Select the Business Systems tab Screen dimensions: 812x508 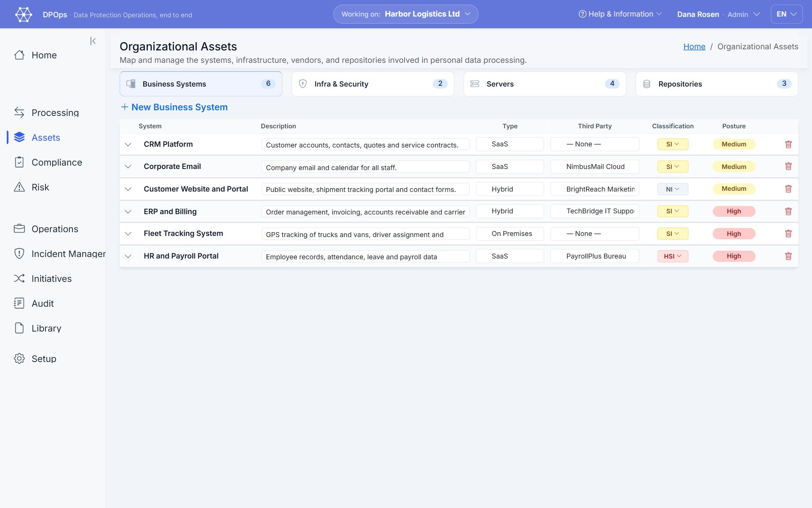click(x=201, y=84)
